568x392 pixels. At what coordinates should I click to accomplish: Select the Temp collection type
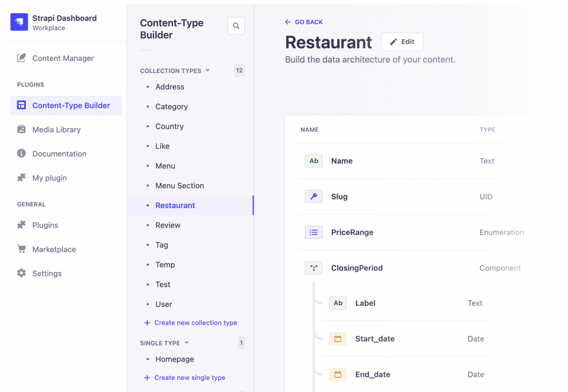point(165,265)
